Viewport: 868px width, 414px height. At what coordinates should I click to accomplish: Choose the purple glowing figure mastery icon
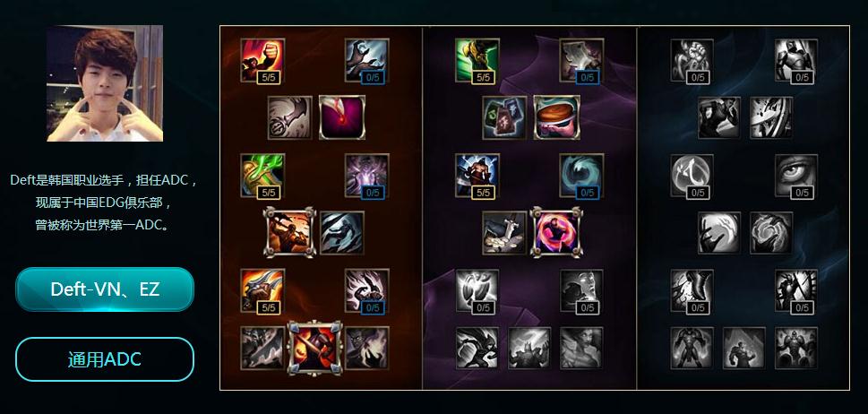(366, 176)
